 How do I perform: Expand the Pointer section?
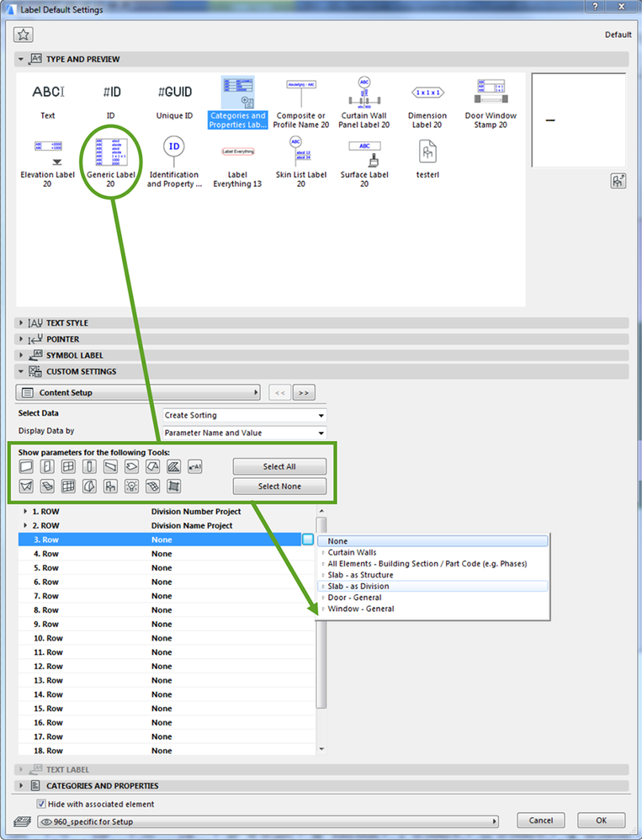[x=21, y=338]
